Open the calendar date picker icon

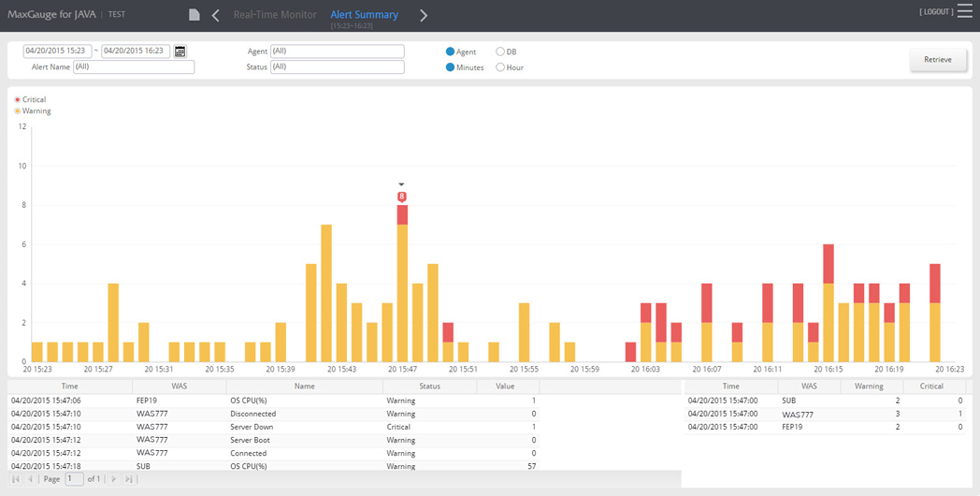(x=180, y=51)
